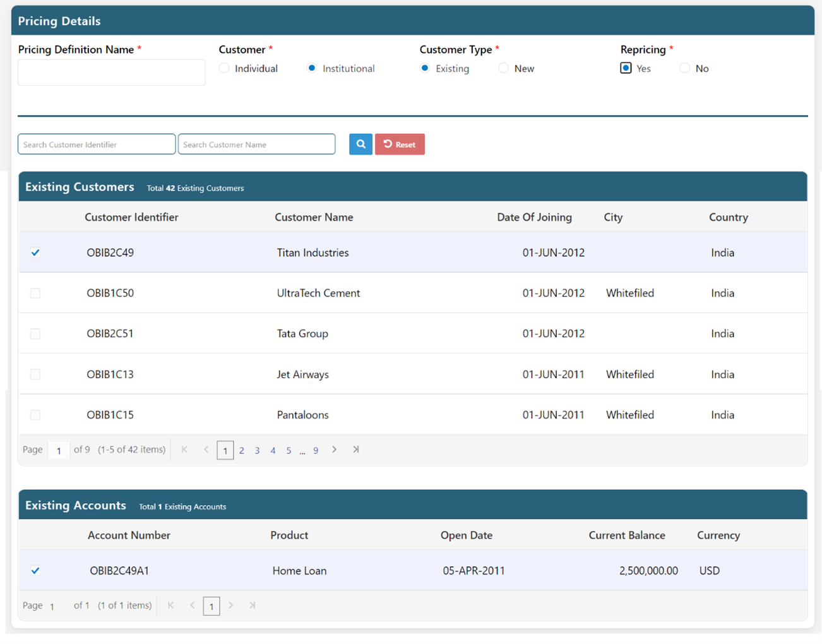Open customers page 4

click(273, 450)
